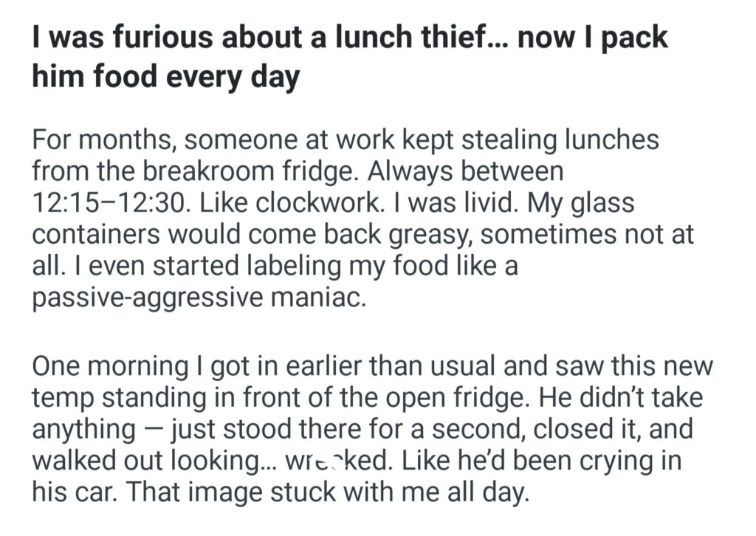Open the lunch thief post title

(x=349, y=38)
